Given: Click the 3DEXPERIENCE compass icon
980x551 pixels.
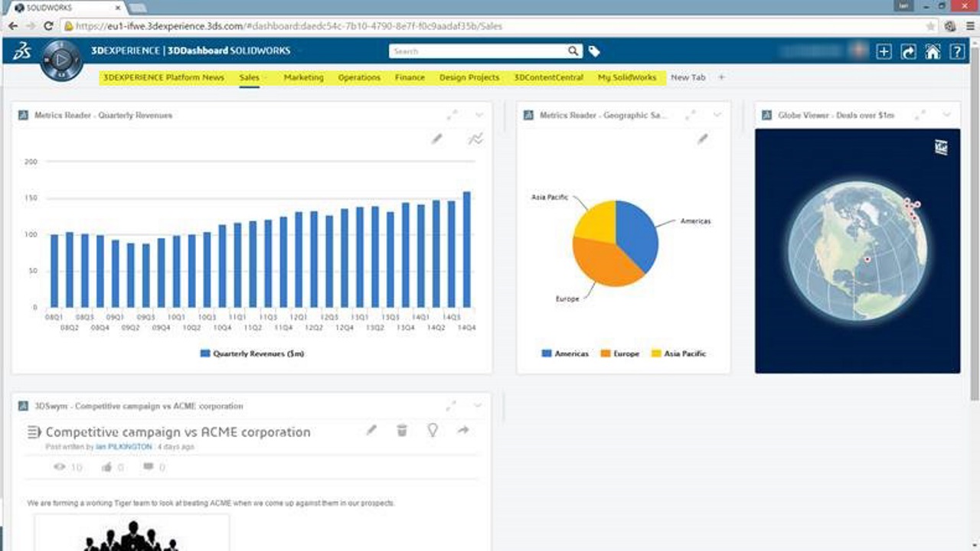Looking at the screenshot, I should coord(61,60).
